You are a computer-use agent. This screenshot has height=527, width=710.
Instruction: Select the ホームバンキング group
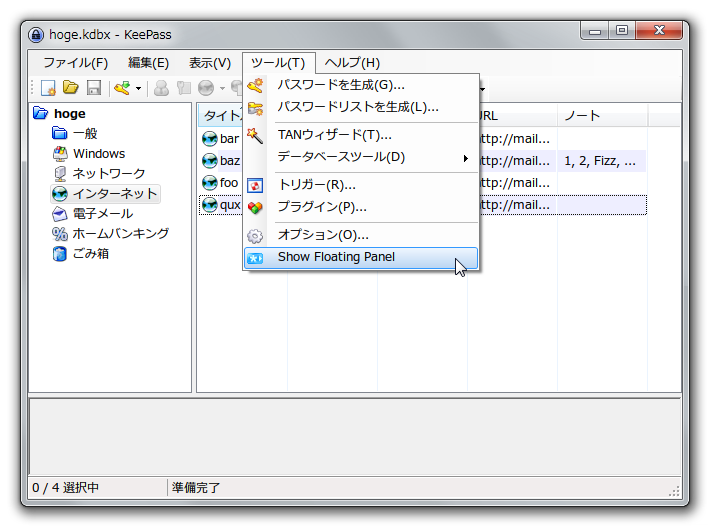(x=120, y=234)
